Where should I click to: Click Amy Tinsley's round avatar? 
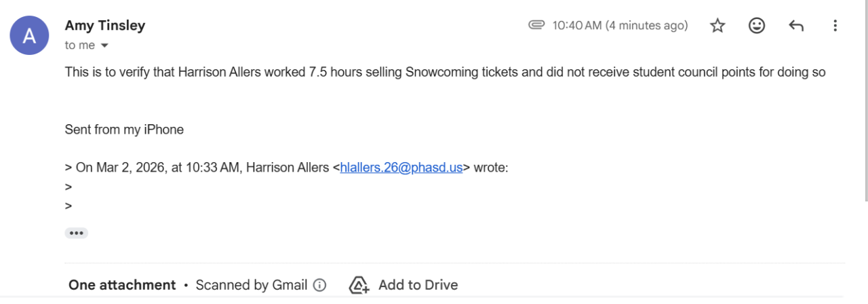coord(29,35)
